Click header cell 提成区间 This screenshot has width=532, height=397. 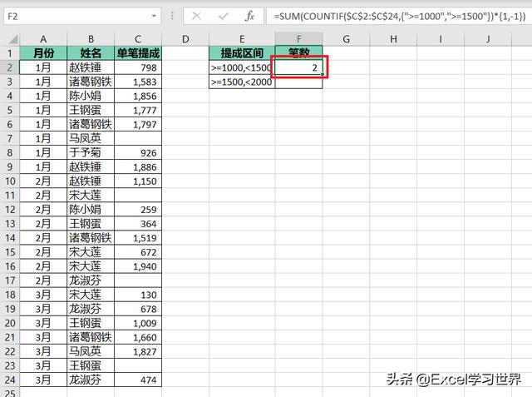click(242, 53)
